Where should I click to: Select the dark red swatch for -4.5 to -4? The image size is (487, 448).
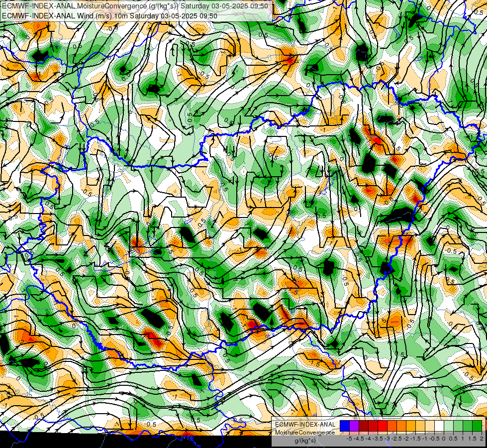364,426
